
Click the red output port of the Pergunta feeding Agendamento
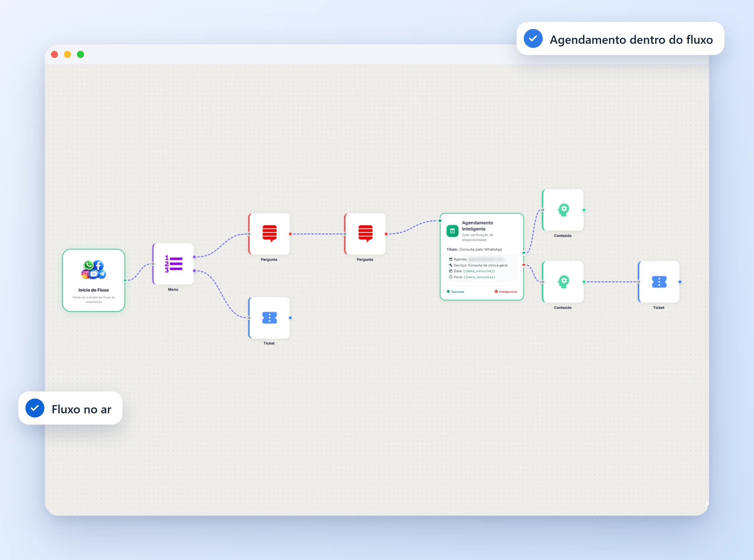click(x=386, y=234)
